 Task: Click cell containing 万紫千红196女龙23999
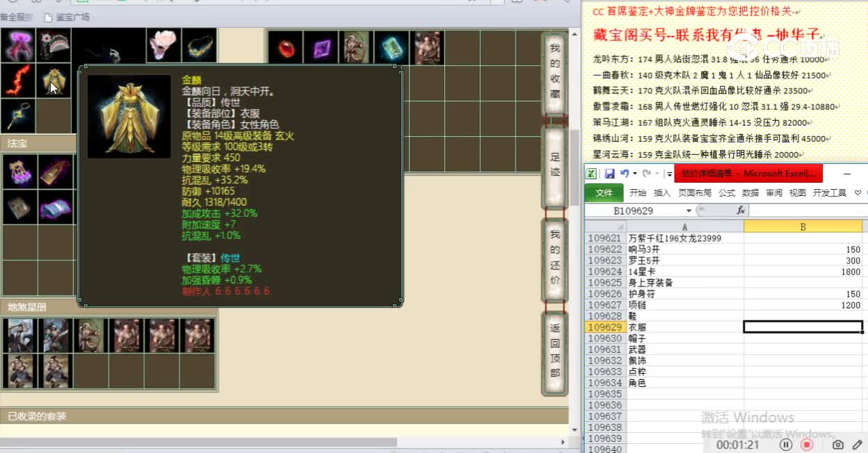click(x=685, y=238)
